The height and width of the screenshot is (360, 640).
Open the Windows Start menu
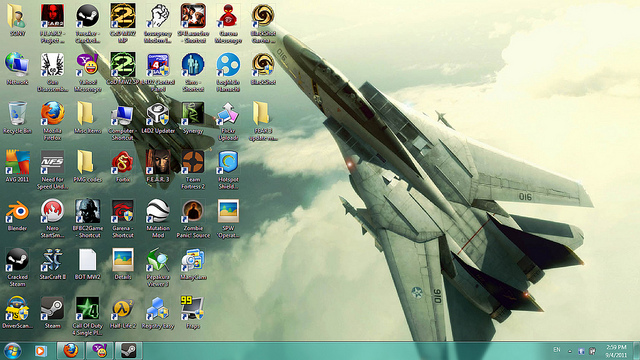[12, 351]
